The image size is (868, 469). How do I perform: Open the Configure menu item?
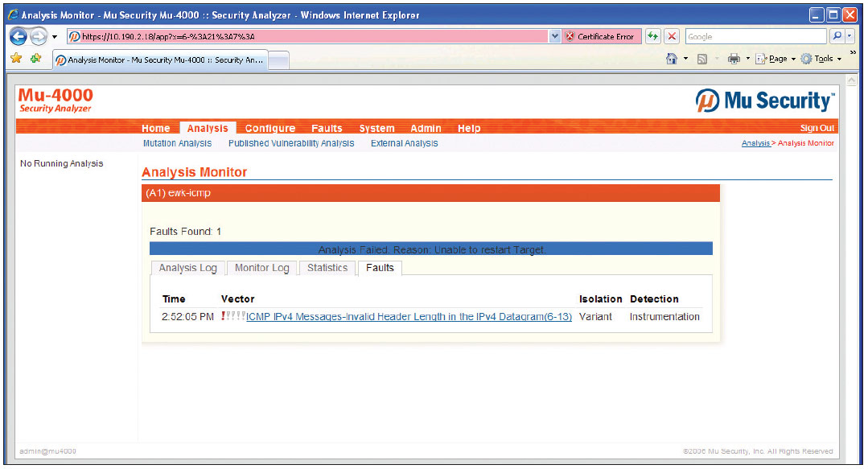[x=269, y=129]
